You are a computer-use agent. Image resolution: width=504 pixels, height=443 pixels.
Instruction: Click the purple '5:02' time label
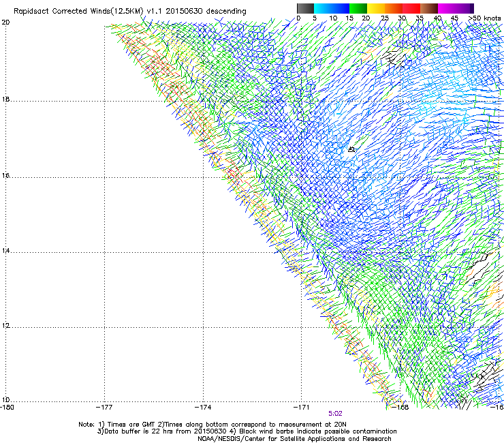coord(335,414)
